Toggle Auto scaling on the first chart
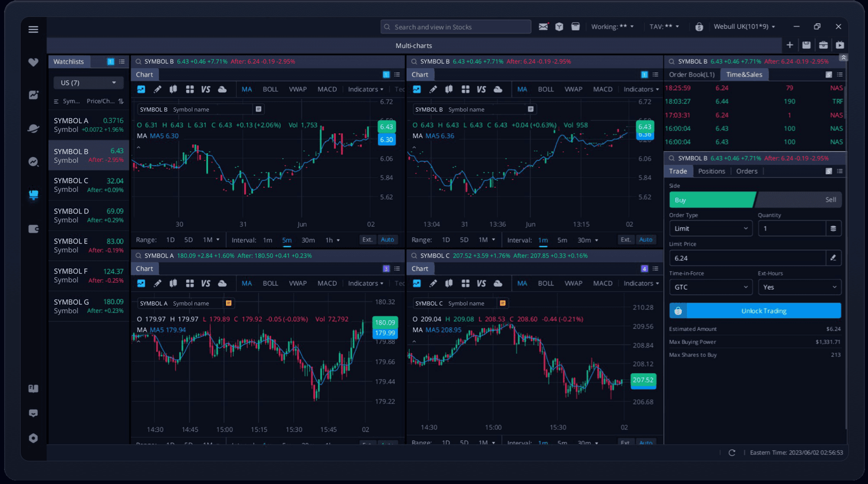 (x=388, y=239)
